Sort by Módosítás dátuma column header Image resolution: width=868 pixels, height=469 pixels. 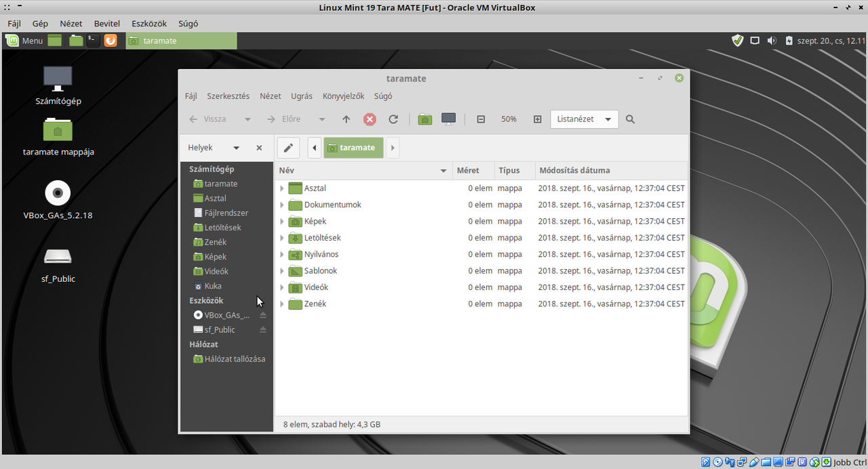point(611,171)
